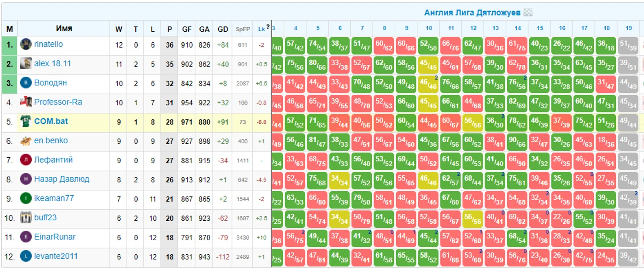
Task: Click the yellow 45/45 draw cell for alex.18.11
Action: pos(429,65)
